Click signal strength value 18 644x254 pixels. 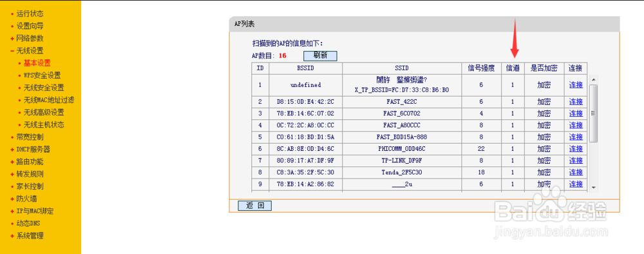point(481,173)
